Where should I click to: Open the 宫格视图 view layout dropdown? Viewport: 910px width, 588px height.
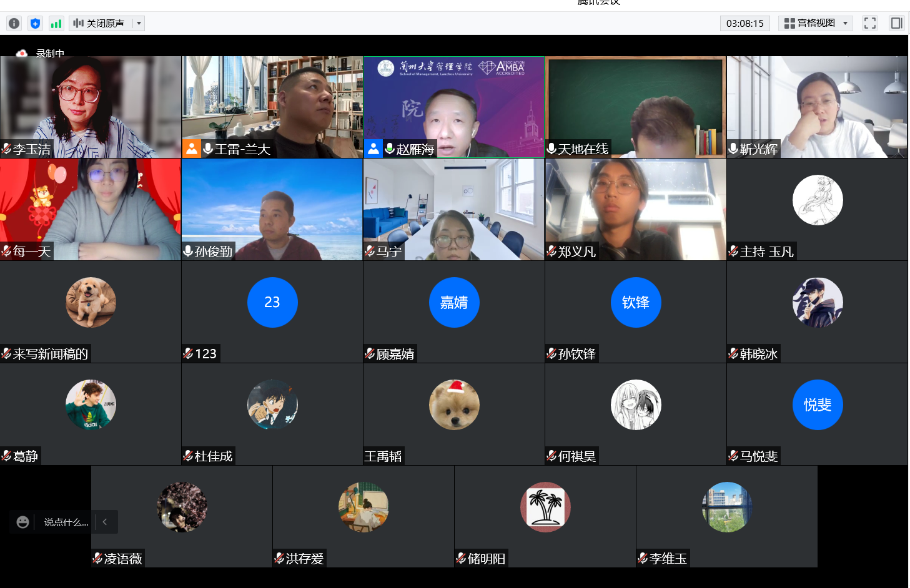[816, 23]
